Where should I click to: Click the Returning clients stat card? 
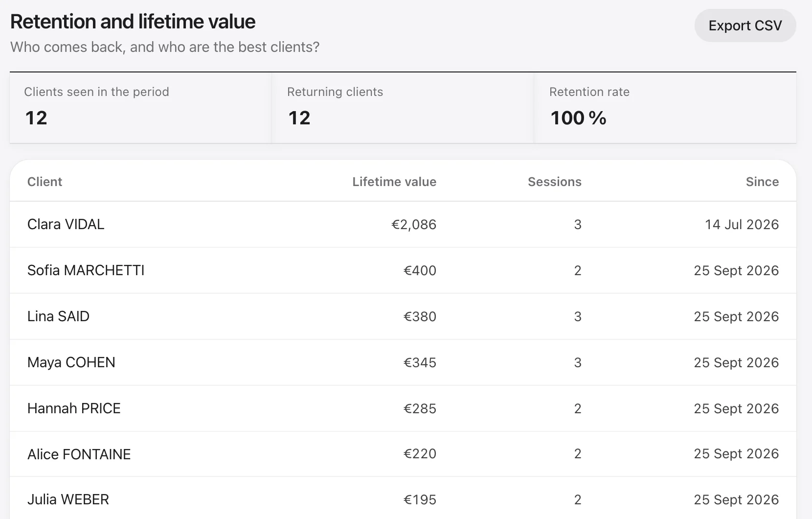click(403, 108)
